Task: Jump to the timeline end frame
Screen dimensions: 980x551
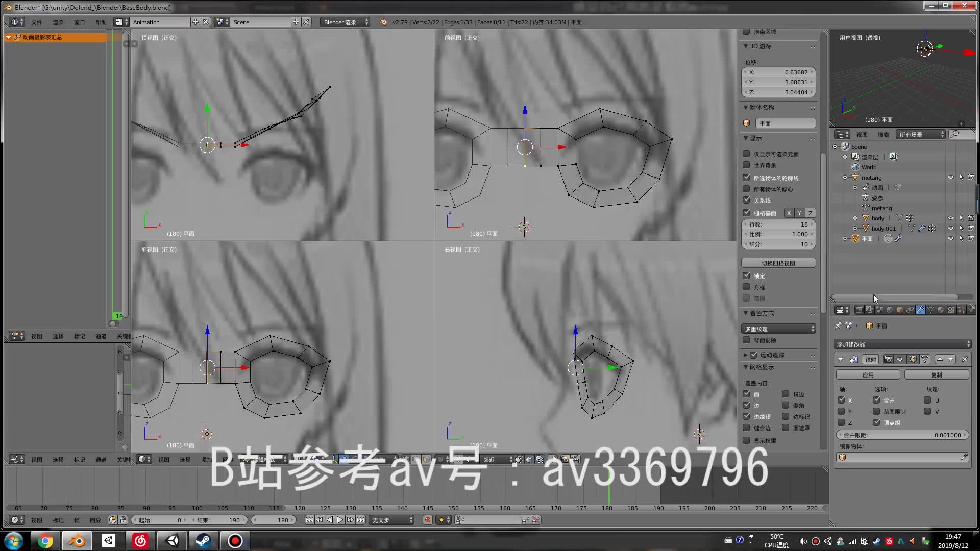Action: pos(360,520)
